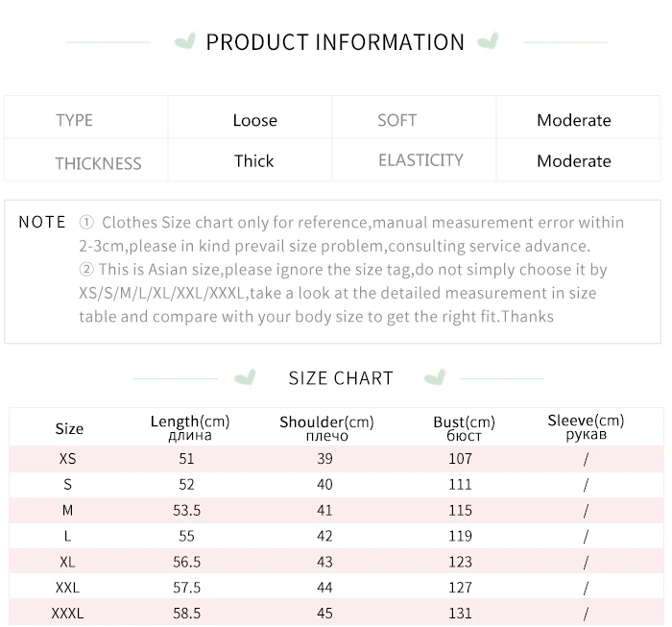The height and width of the screenshot is (627, 672).
Task: Click the XL row shoulder value 43
Action: point(324,562)
